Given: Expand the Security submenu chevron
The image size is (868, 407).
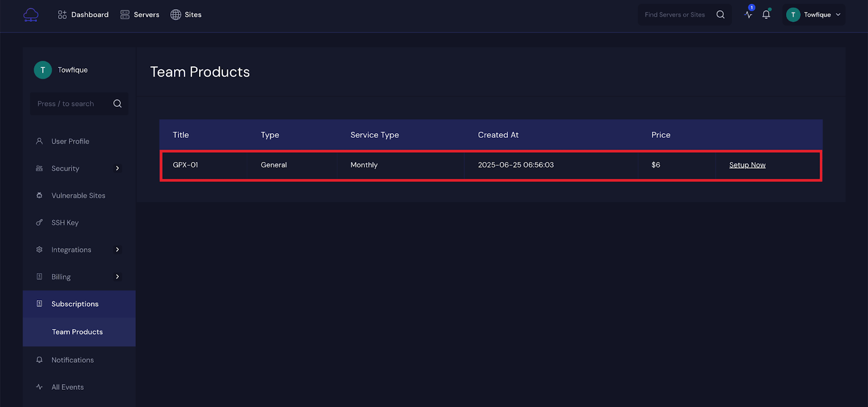Looking at the screenshot, I should click(117, 169).
